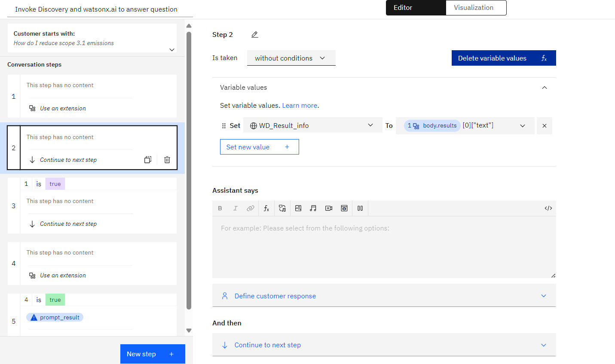The image size is (615, 364).
Task: Toggle bold formatting in the editor toolbar
Action: 220,208
